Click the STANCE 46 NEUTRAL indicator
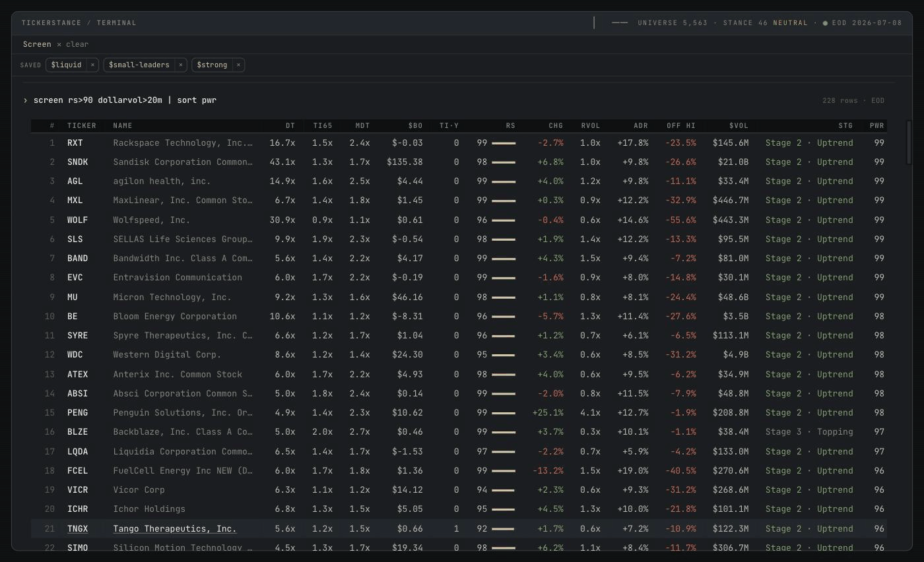The width and height of the screenshot is (924, 562). 765,22
